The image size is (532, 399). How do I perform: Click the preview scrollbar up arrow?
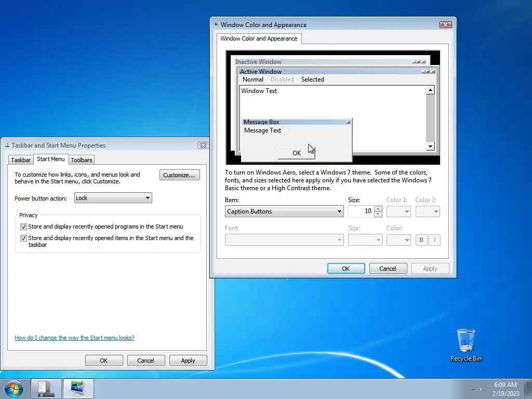point(430,90)
